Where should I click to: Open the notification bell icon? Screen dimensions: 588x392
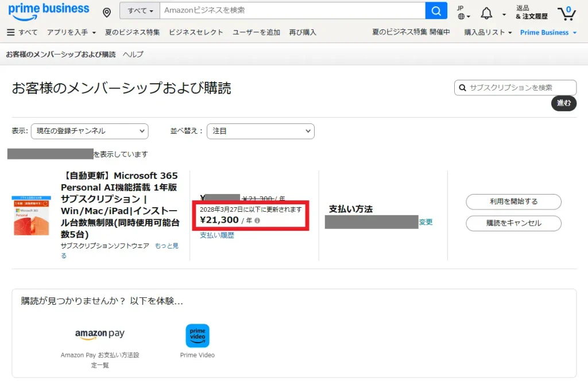[x=486, y=13]
